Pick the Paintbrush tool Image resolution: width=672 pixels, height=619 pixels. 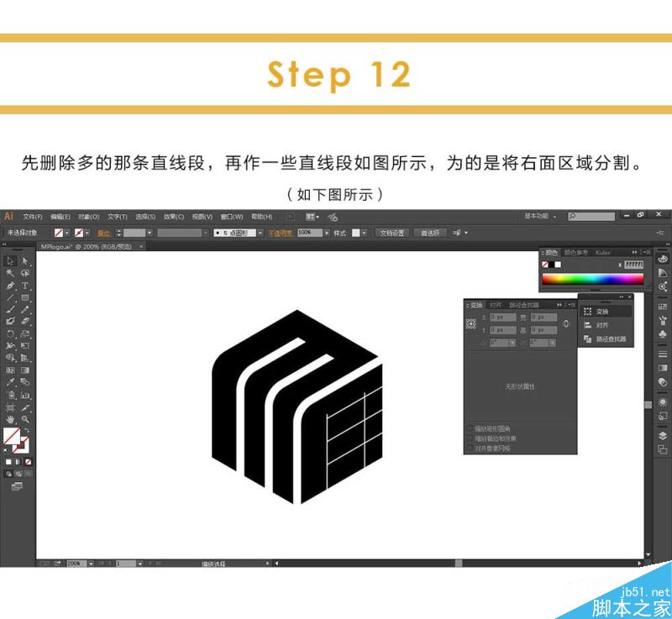pyautogui.click(x=10, y=309)
